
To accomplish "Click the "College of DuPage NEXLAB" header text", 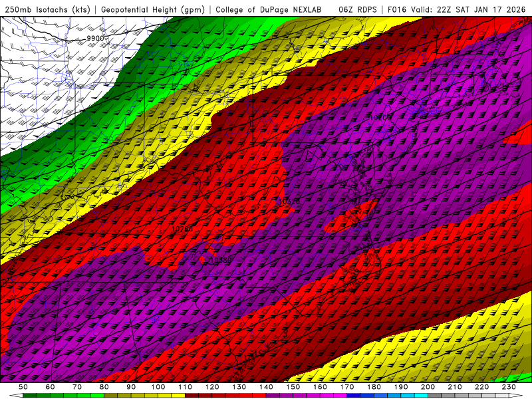I will [269, 9].
